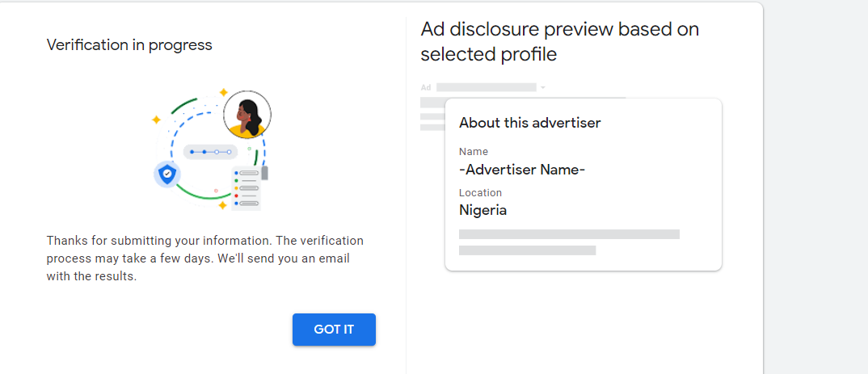Viewport: 868px width, 374px height.
Task: Click the woman avatar illustration
Action: pyautogui.click(x=246, y=115)
